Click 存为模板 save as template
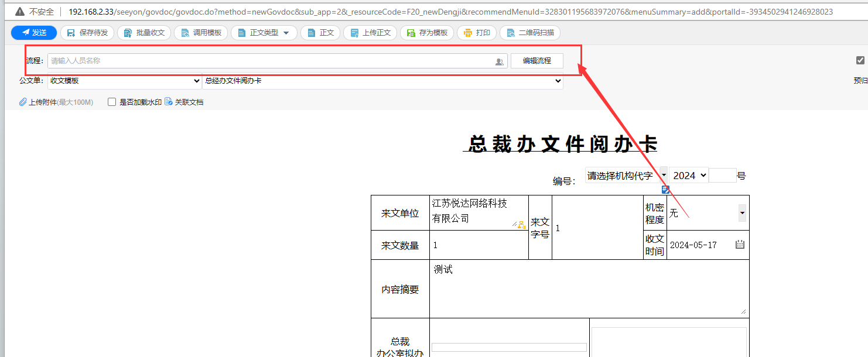Image resolution: width=868 pixels, height=357 pixels. coord(427,33)
